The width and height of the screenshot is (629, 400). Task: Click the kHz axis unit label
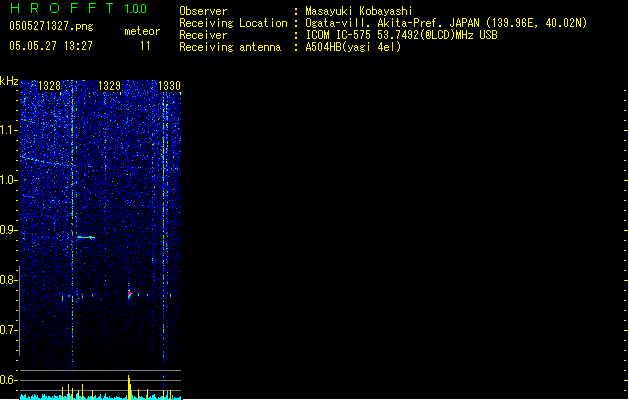coord(9,81)
